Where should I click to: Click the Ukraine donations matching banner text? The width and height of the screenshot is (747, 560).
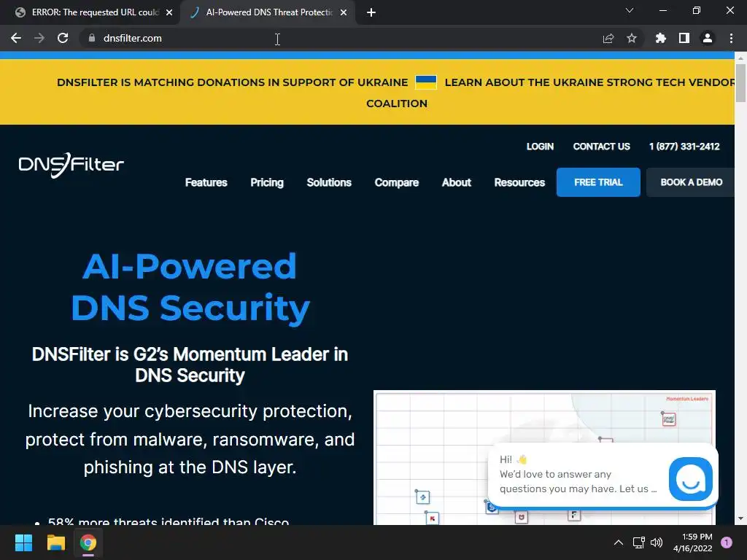pyautogui.click(x=233, y=82)
